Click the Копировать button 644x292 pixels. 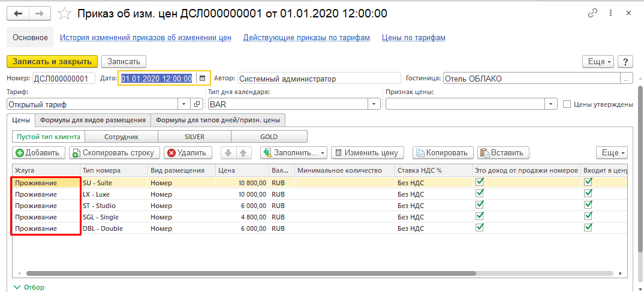point(443,153)
